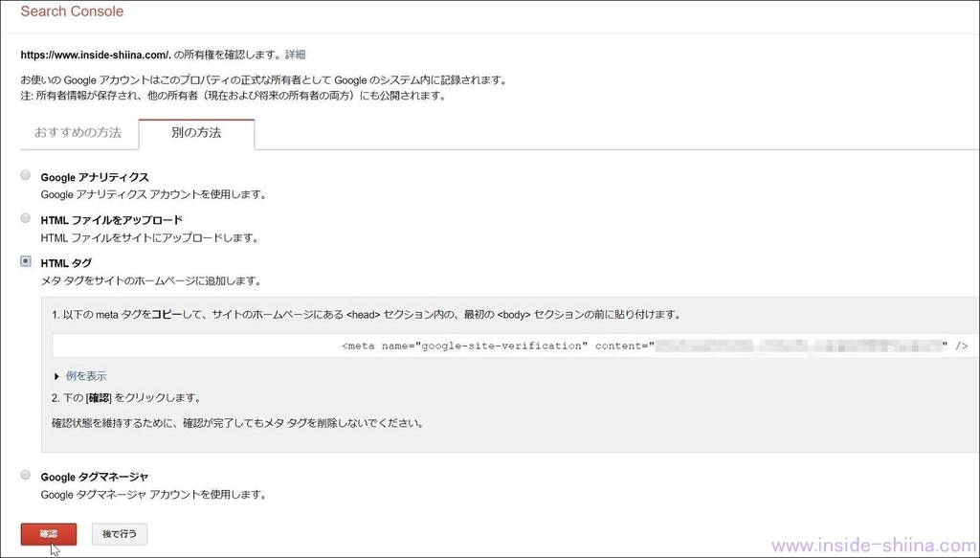Select the HTML タグ radio button

pyautogui.click(x=26, y=261)
